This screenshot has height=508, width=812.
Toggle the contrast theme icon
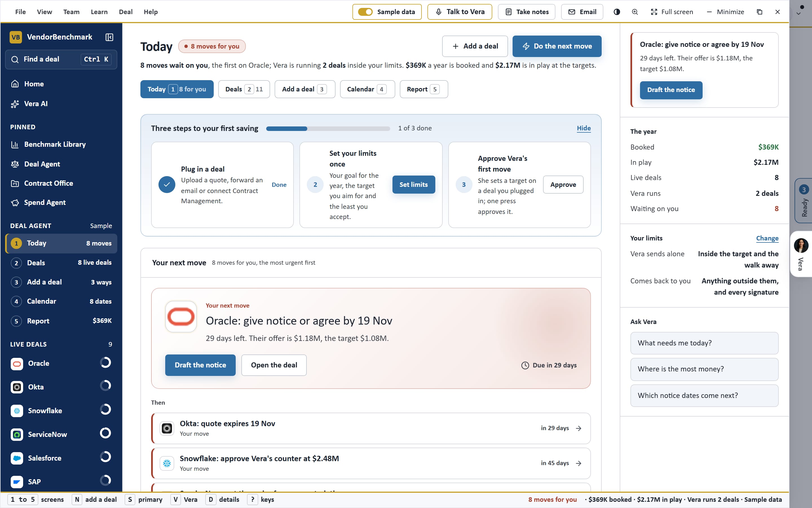point(617,12)
